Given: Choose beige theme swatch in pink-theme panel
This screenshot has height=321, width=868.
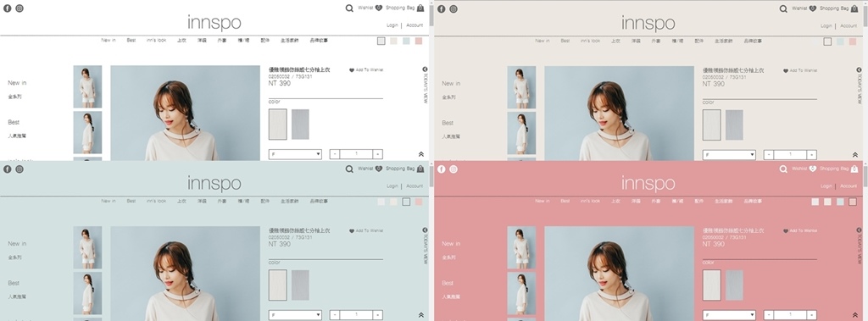Looking at the screenshot, I should pos(827,202).
